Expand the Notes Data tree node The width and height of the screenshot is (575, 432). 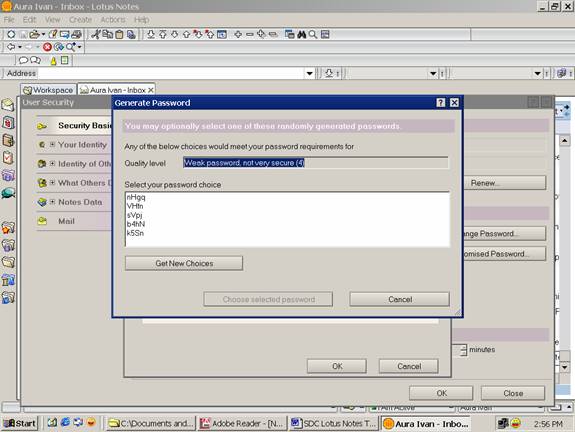tap(52, 202)
